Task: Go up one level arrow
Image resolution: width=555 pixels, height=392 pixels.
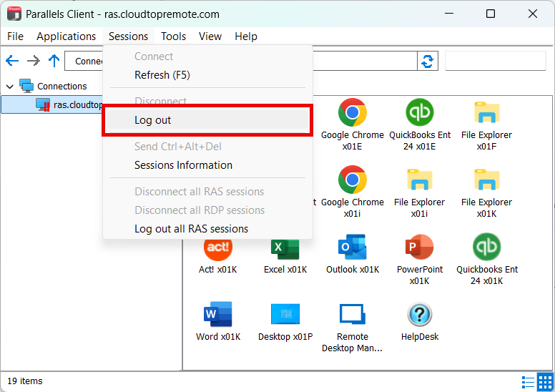Action: point(54,62)
